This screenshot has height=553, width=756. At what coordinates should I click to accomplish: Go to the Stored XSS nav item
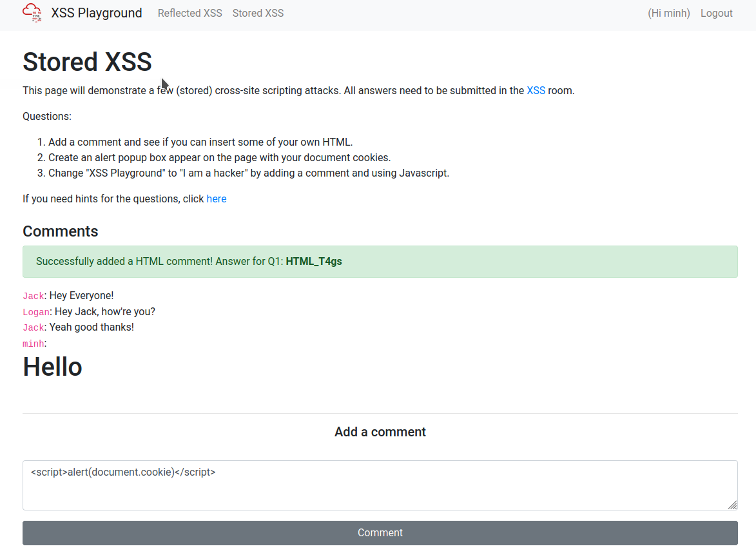coord(258,13)
